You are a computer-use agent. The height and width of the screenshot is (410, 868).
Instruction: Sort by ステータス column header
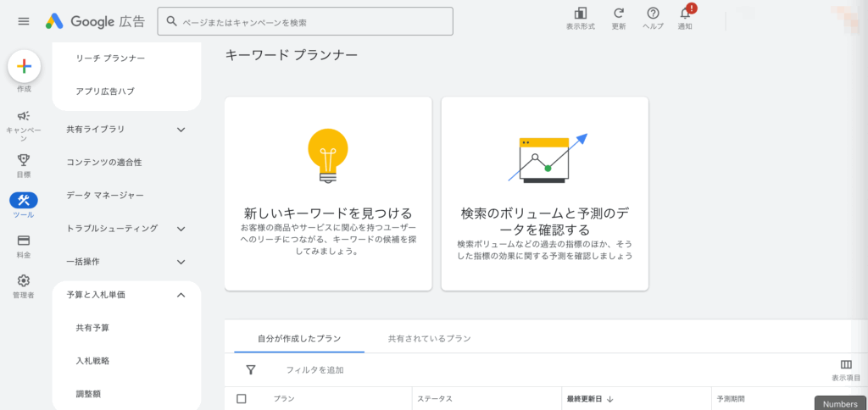pyautogui.click(x=435, y=399)
